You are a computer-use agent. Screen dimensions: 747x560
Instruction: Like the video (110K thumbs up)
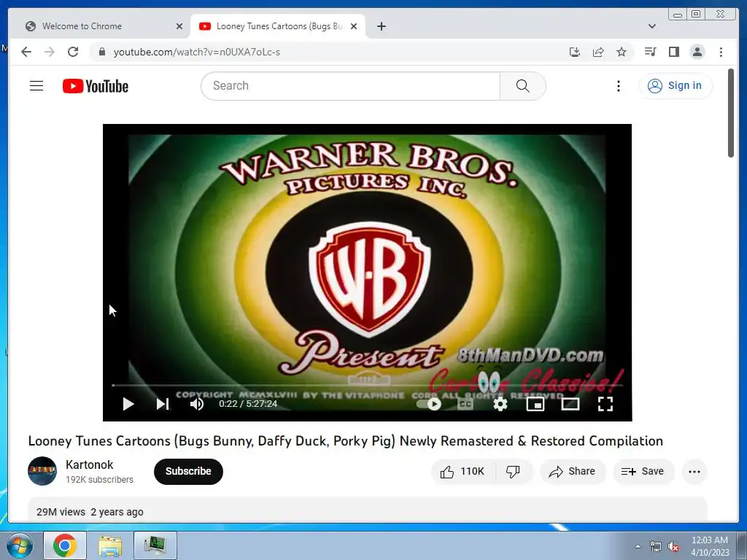pos(462,472)
